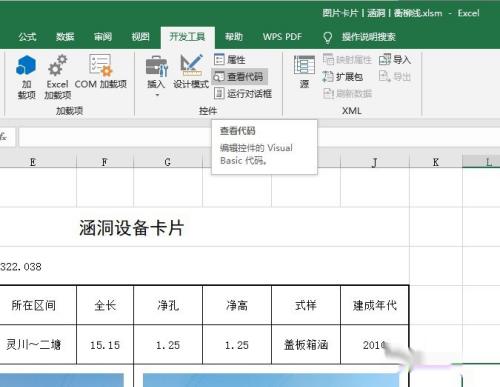Open the 加载项 add-ins icon
Image resolution: width=500 pixels, height=387 pixels.
click(x=26, y=77)
